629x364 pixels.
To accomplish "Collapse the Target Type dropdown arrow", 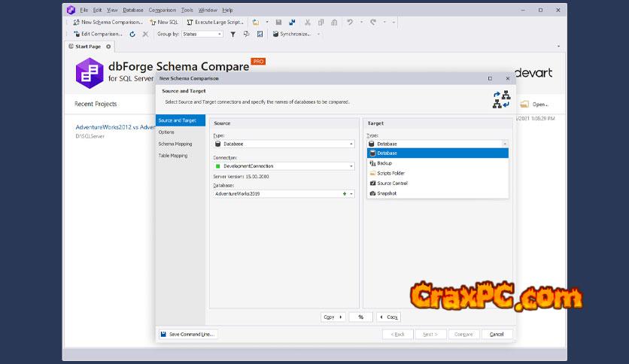I will [x=505, y=144].
